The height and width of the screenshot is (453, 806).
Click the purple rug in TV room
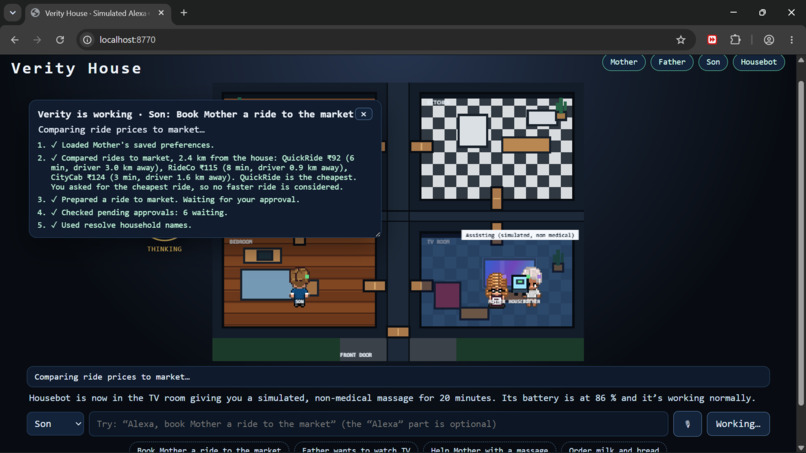tap(447, 295)
